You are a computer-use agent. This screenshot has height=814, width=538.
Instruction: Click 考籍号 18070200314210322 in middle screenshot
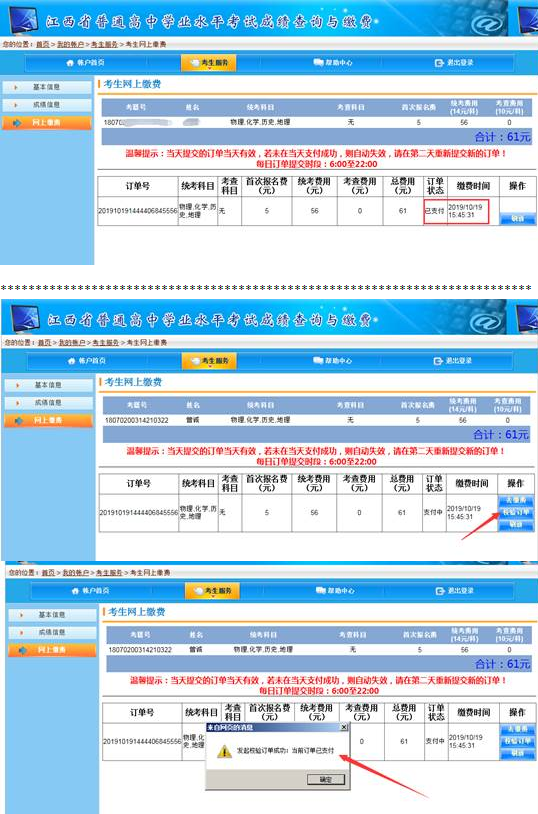137,420
